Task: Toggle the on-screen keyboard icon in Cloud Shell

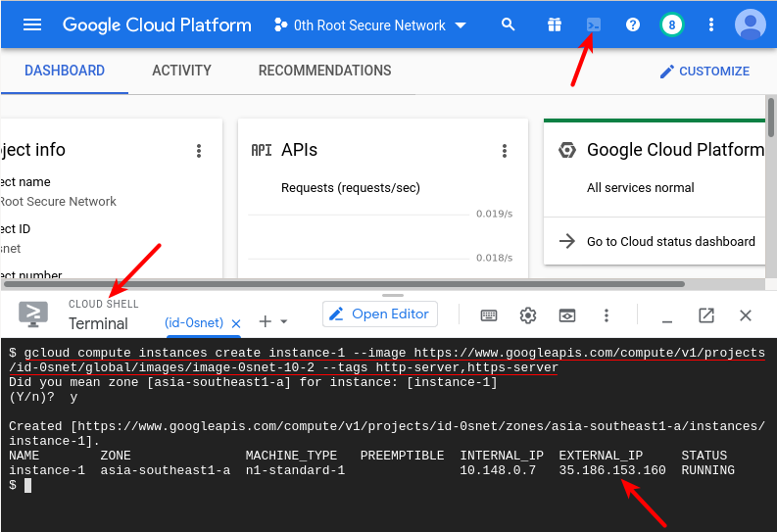Action: (x=489, y=315)
